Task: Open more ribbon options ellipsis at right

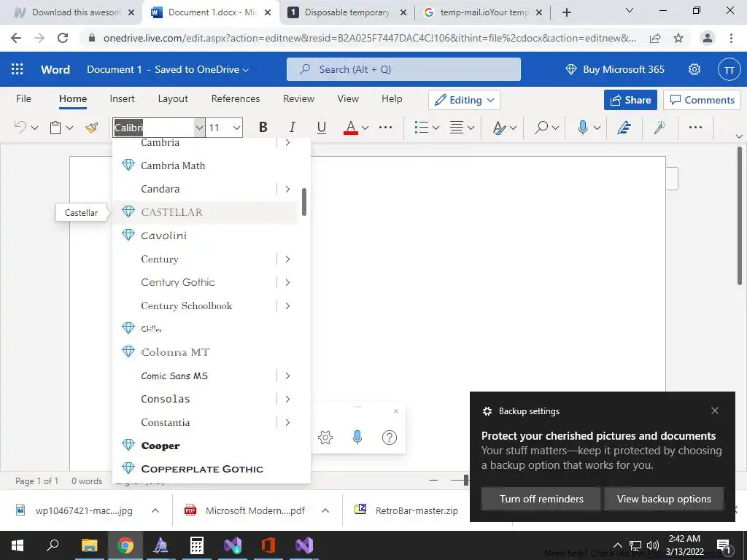Action: (695, 127)
